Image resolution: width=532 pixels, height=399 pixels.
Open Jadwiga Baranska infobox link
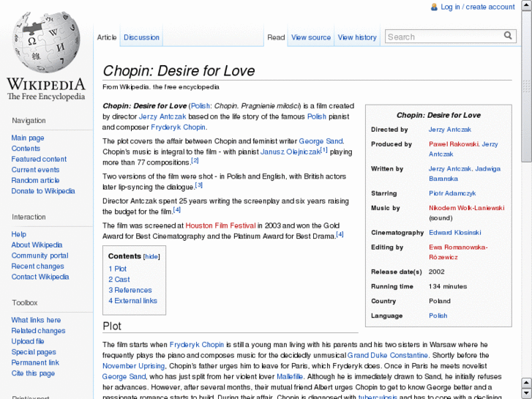[465, 174]
